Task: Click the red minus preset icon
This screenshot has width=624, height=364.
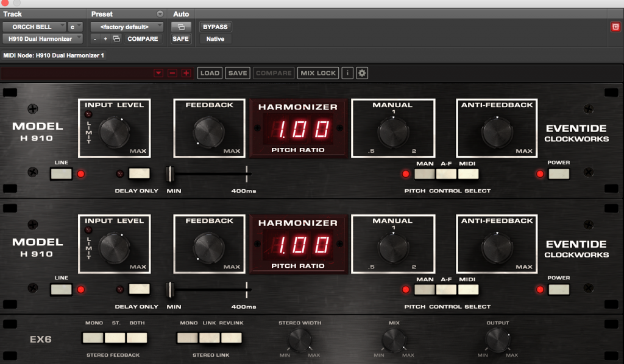Action: 172,73
